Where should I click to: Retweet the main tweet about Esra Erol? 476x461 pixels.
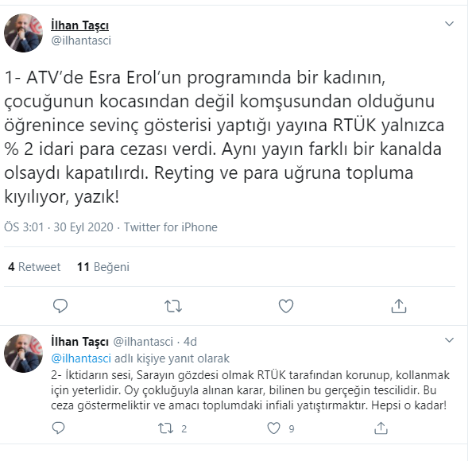173,306
